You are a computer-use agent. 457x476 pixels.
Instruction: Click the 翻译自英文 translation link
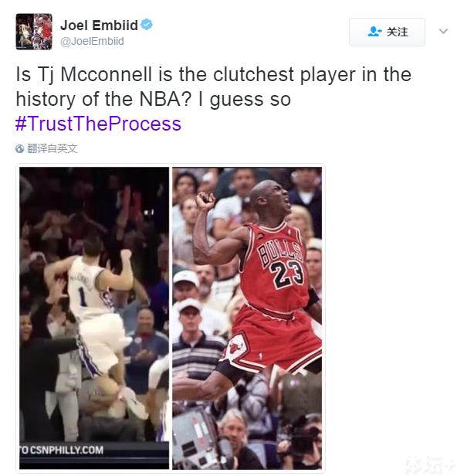52,148
